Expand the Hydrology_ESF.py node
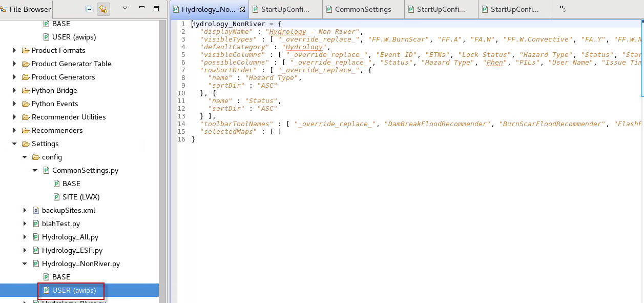The image size is (644, 303). [x=25, y=250]
